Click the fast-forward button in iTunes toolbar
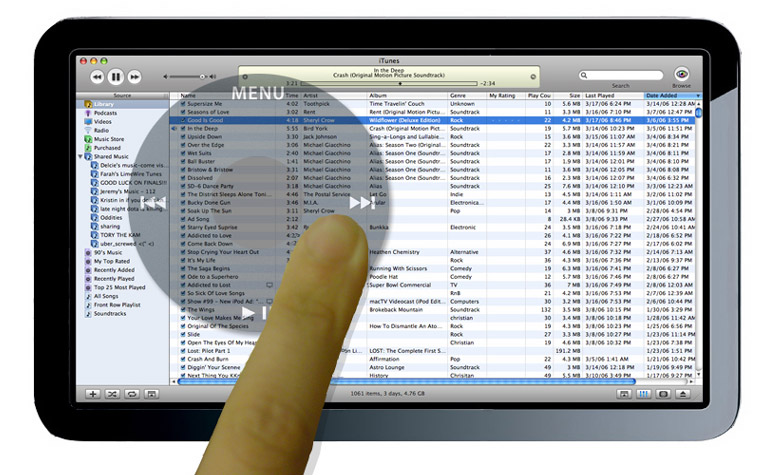 coord(134,77)
